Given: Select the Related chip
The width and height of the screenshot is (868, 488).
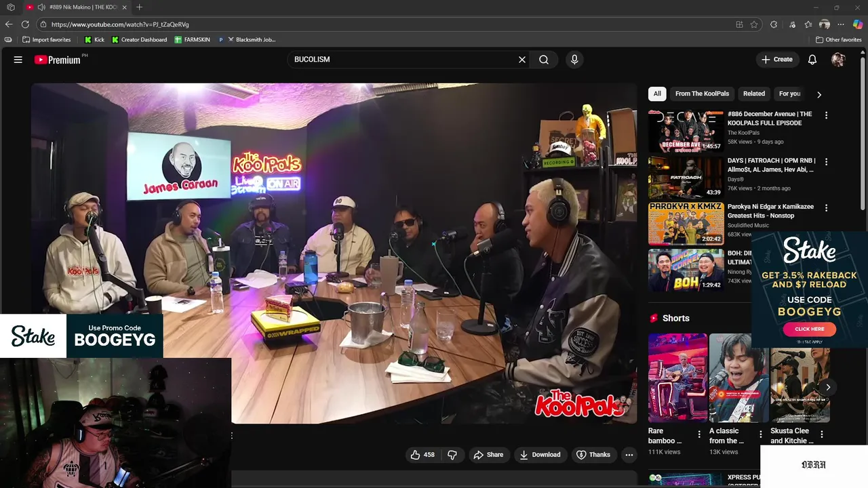Looking at the screenshot, I should point(753,94).
